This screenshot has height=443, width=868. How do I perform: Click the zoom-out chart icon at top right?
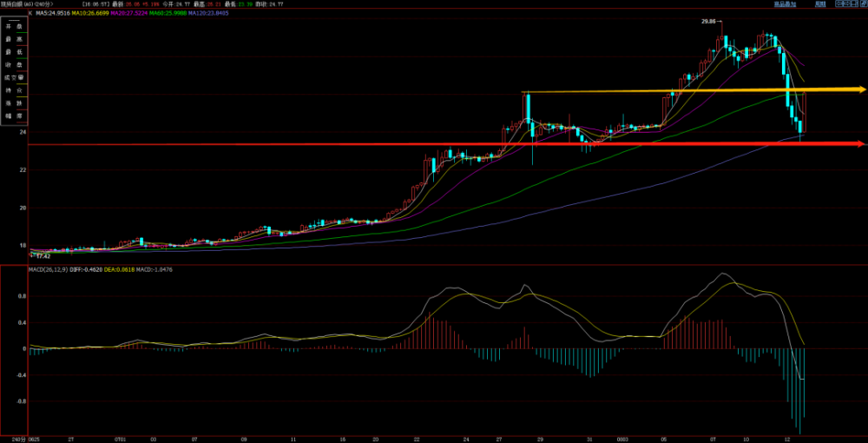pyautogui.click(x=839, y=3)
